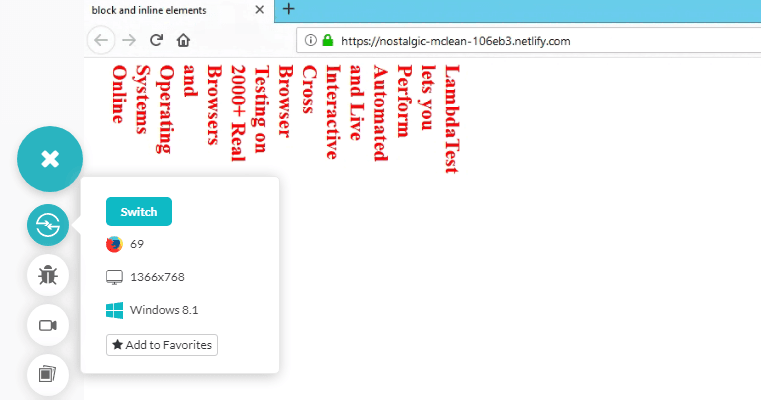Start video recording with the camera icon
The image size is (761, 400).
48,325
